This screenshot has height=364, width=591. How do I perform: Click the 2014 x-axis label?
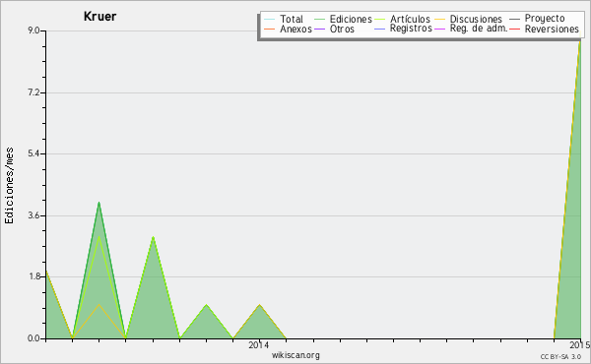[258, 344]
